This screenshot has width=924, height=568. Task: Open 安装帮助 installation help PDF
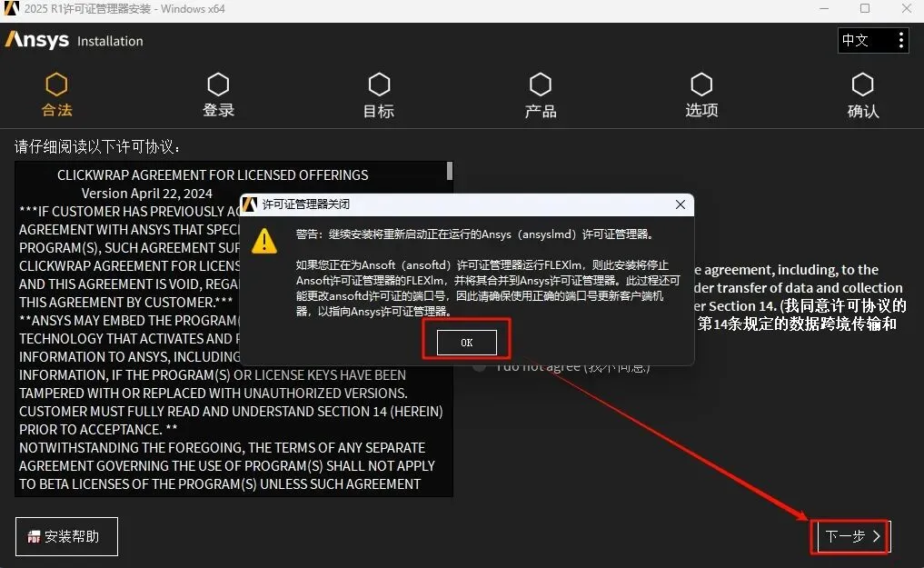pyautogui.click(x=66, y=536)
